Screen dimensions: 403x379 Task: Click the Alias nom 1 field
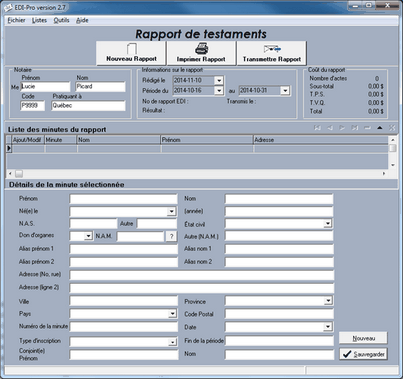(x=279, y=249)
